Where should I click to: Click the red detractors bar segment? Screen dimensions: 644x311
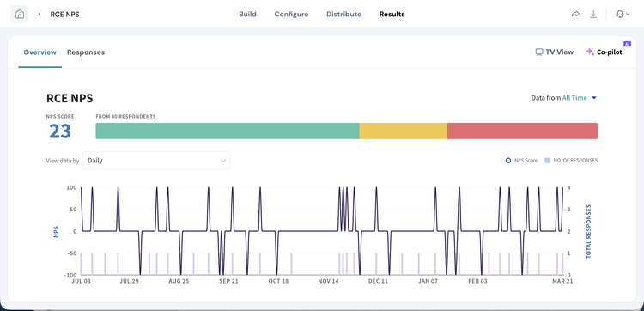pos(522,131)
